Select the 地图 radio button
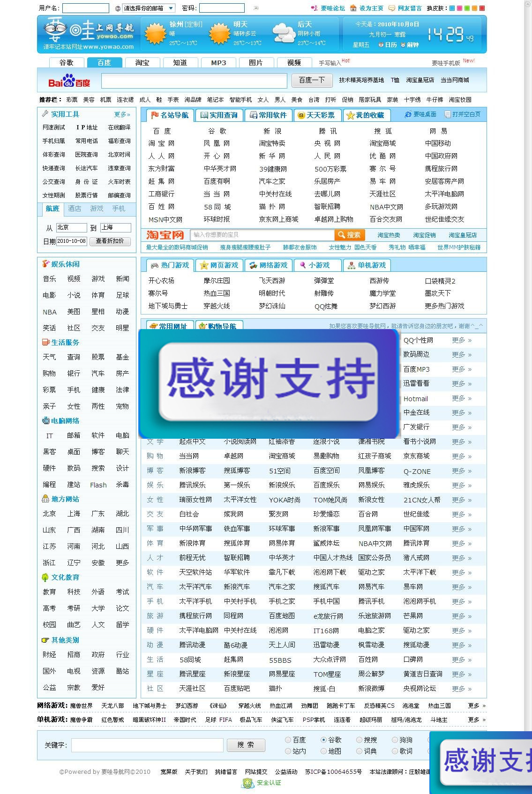Screen dimensions: 532x794 point(323,751)
